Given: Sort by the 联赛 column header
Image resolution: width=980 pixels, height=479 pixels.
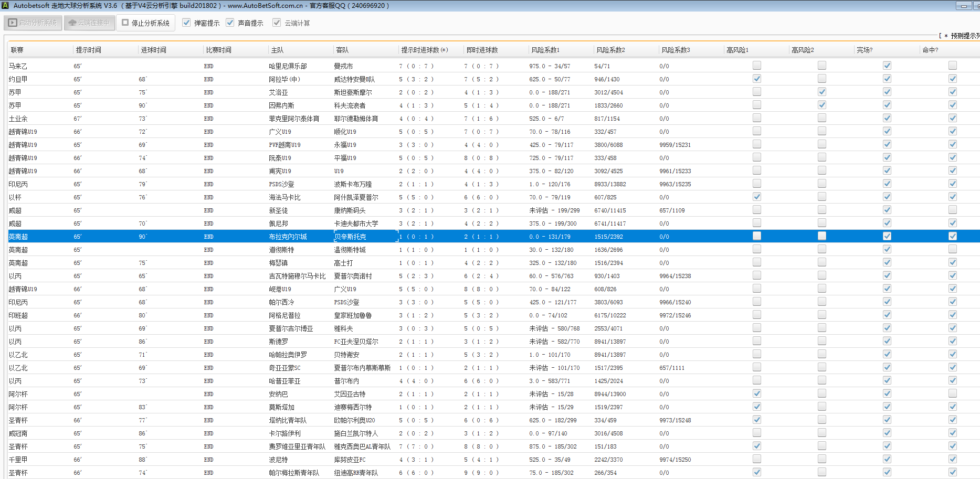Looking at the screenshot, I should point(17,50).
